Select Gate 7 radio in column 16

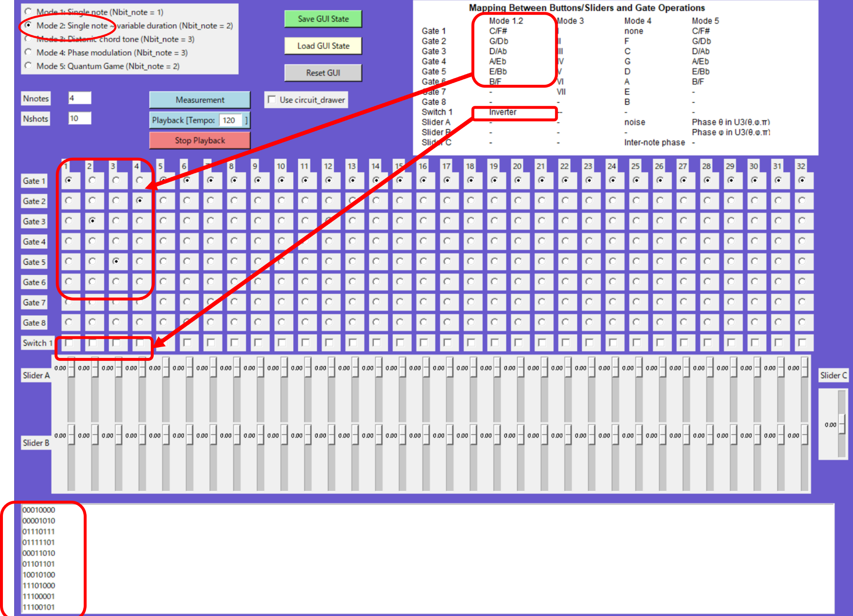click(x=423, y=302)
